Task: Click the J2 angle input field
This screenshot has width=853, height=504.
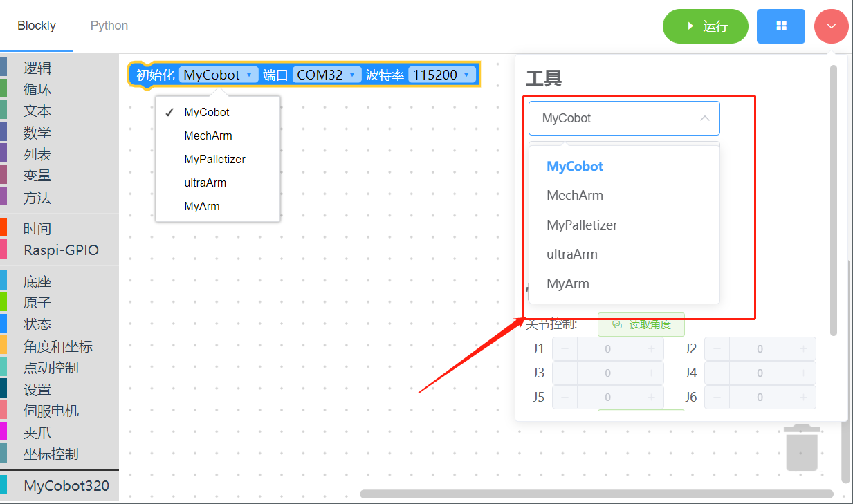Action: click(760, 349)
